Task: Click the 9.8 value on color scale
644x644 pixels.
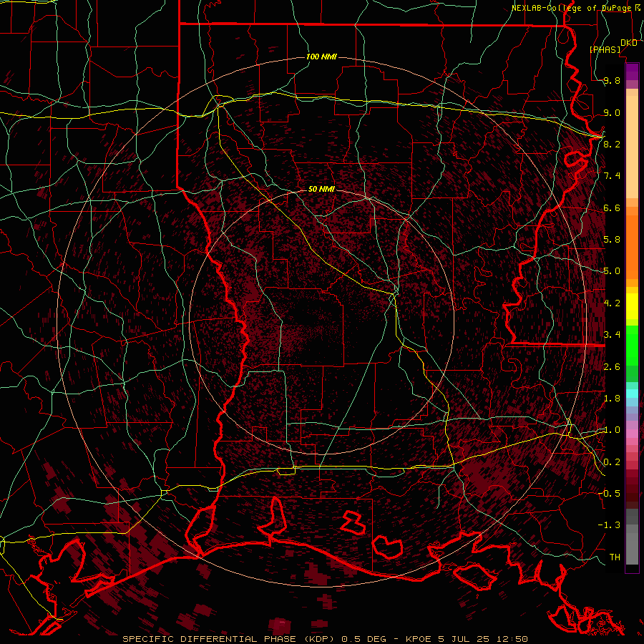Action: [x=612, y=80]
